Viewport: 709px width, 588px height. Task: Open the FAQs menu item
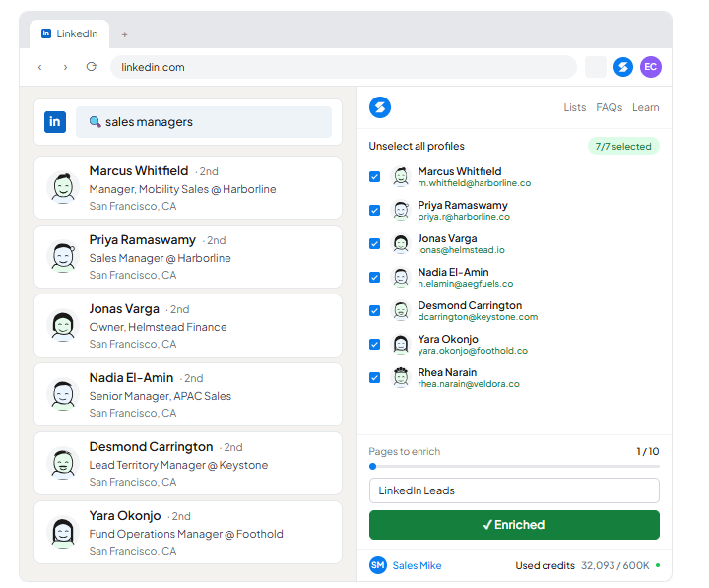tap(610, 107)
